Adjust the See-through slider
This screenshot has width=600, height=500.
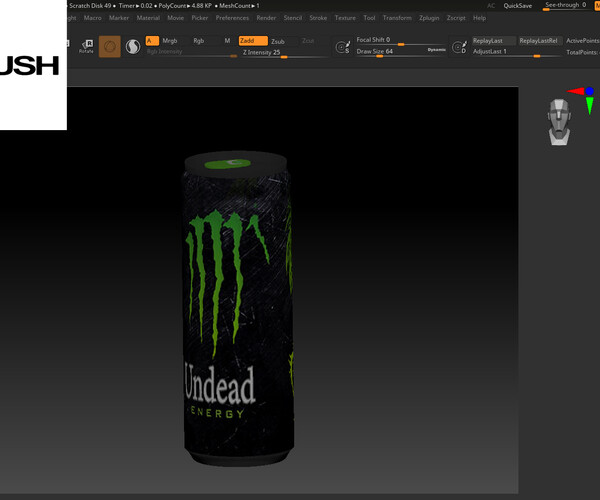pos(566,5)
